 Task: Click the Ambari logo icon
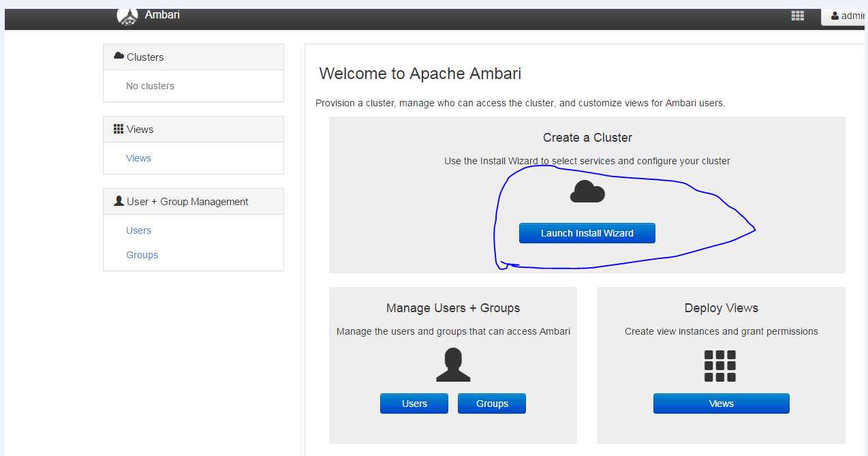click(x=127, y=16)
